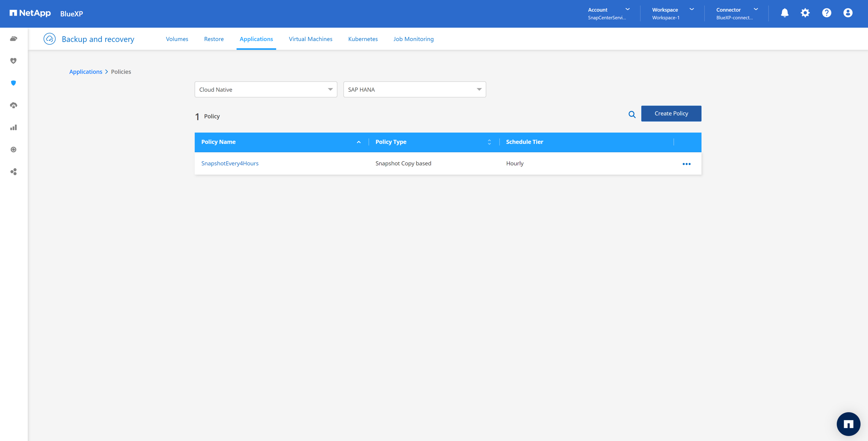Screen dimensions: 868x441
Task: Open the Workspace selector dropdown
Action: (x=672, y=13)
